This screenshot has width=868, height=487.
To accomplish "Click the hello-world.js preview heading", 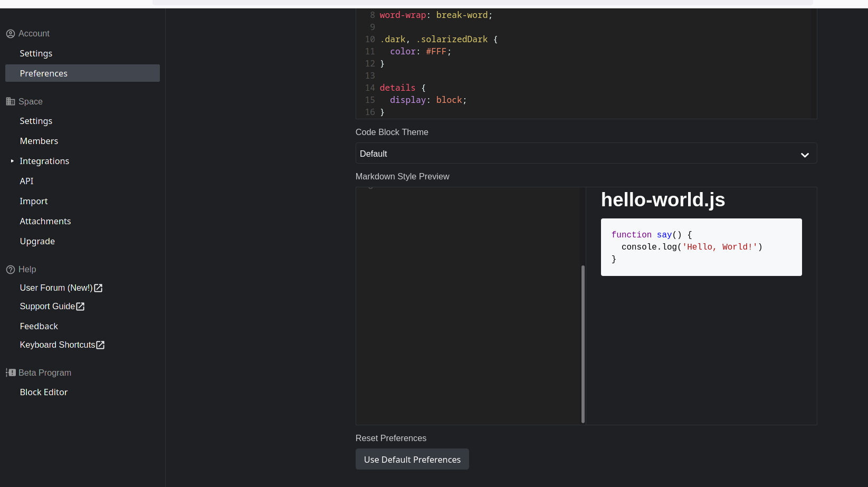I will 663,200.
